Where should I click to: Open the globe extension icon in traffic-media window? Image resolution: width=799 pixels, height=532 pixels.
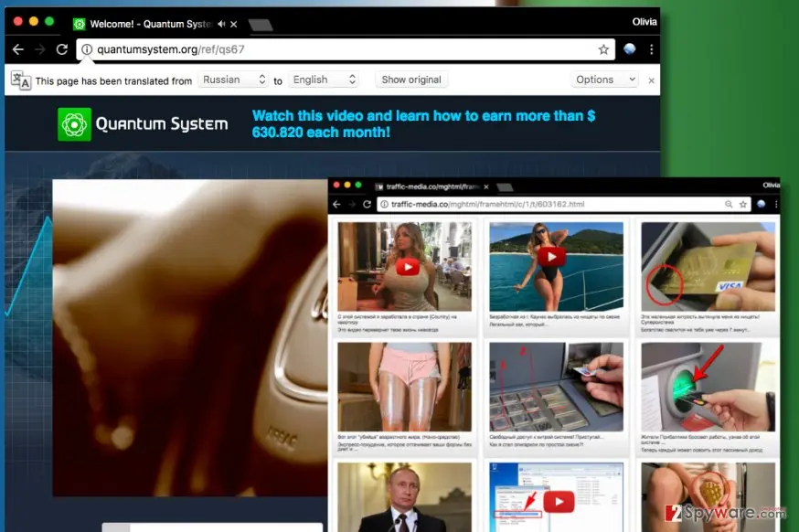point(762,204)
